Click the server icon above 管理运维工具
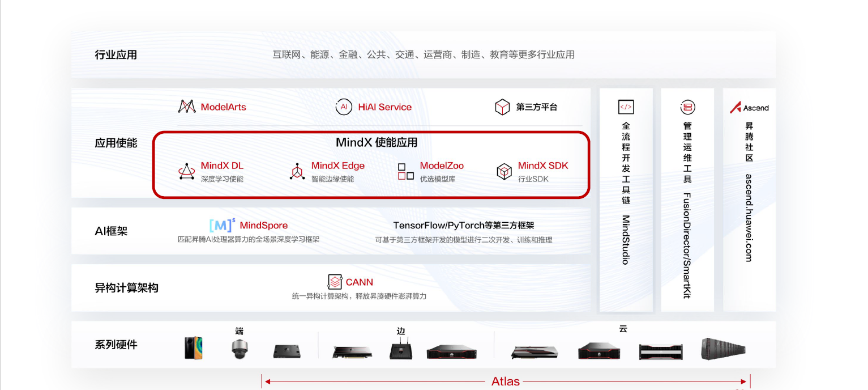 point(687,107)
